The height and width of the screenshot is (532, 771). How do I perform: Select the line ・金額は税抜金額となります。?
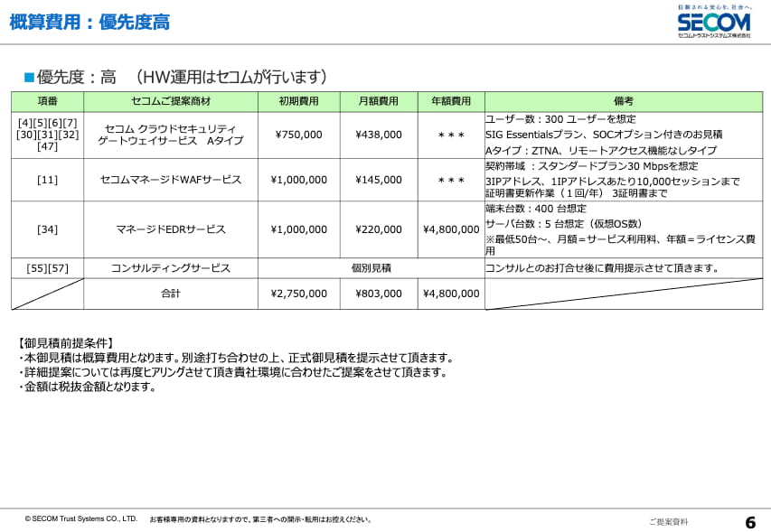88,387
